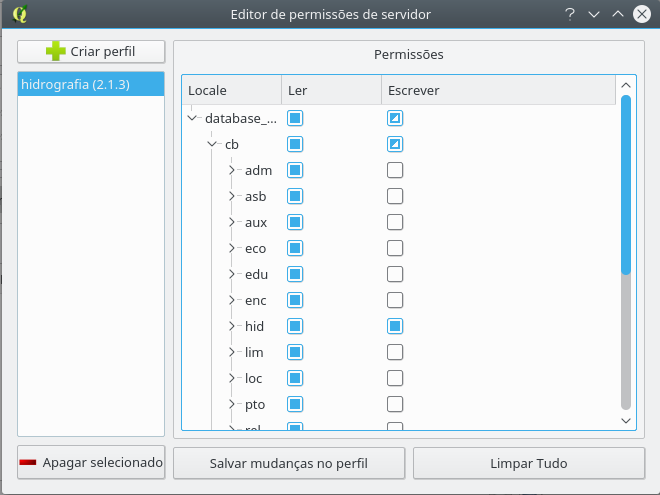
Task: Toggle Escrever checkbox for cb row
Action: click(395, 144)
